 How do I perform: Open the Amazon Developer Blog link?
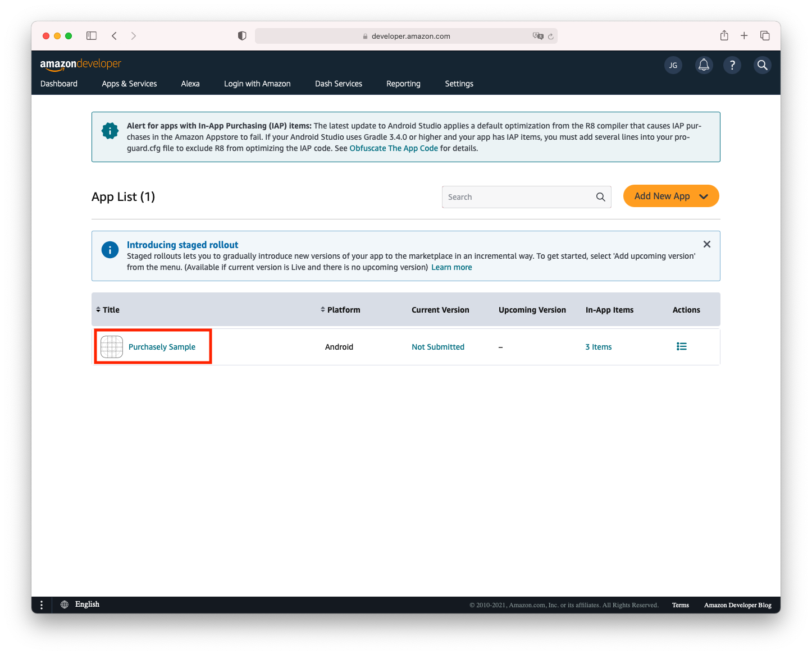click(x=738, y=605)
